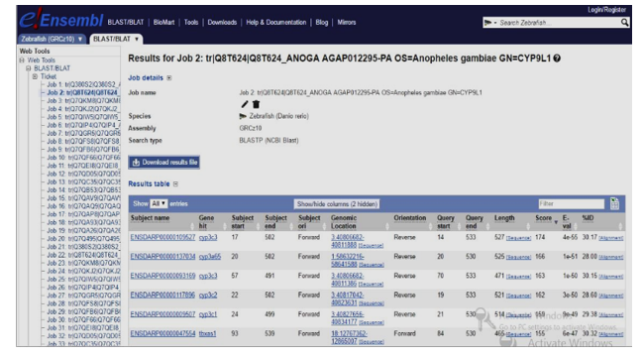Screen dimensions: 644x357
Task: Open ENSDARP00000117896 subject link
Action: coord(162,295)
